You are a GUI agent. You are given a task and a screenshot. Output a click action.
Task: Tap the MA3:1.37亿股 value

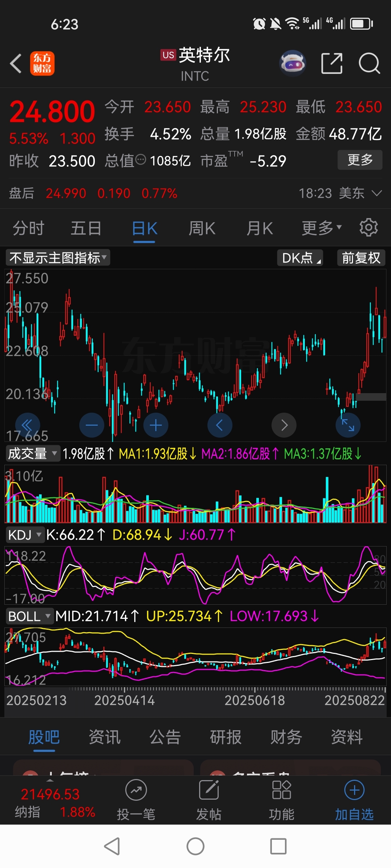click(323, 454)
